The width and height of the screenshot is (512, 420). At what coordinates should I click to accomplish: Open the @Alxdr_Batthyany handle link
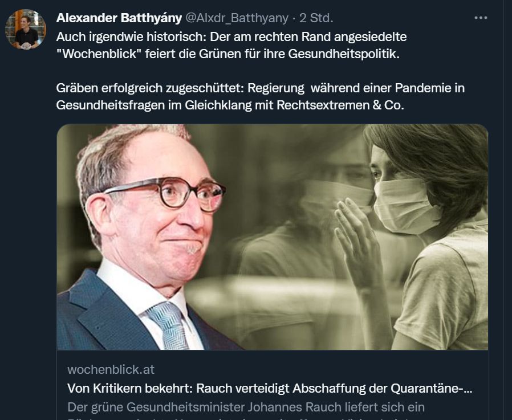click(237, 18)
